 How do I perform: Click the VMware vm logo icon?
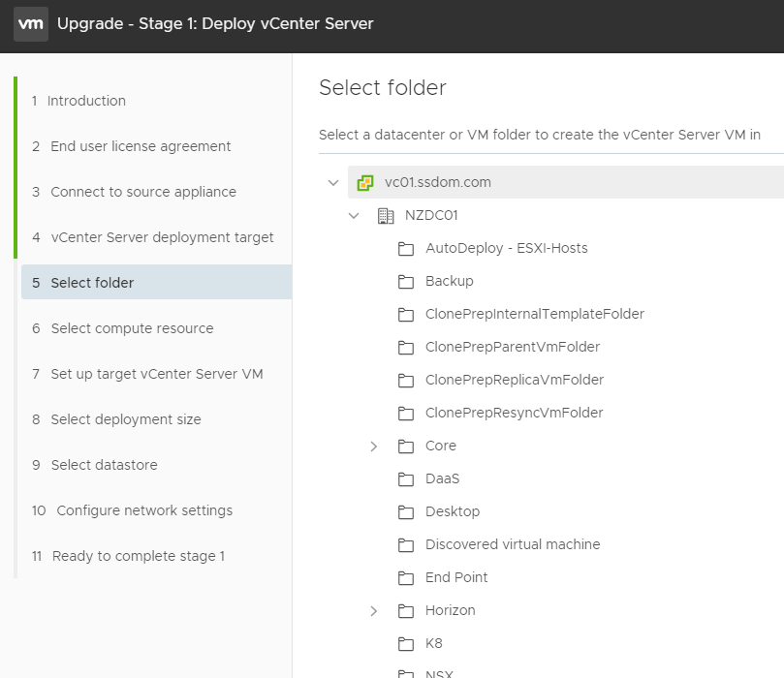point(30,23)
